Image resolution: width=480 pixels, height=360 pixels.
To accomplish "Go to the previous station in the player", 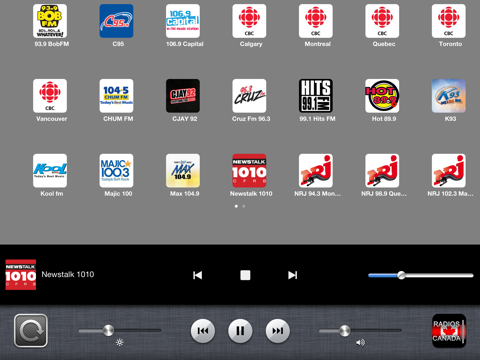I will 198,275.
